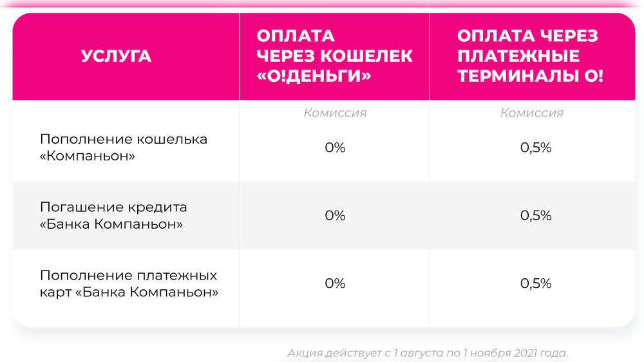Click 0% for credit repayment row
The image size is (644, 362).
[335, 216]
